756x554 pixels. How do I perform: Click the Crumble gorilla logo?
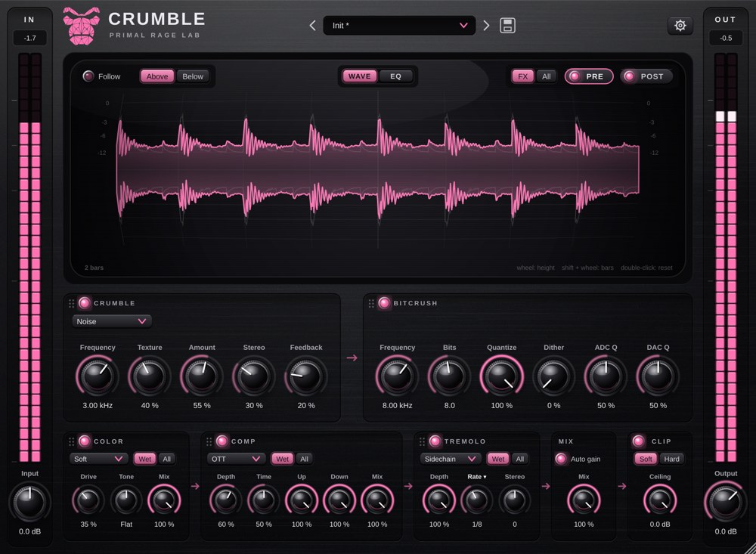(81, 26)
